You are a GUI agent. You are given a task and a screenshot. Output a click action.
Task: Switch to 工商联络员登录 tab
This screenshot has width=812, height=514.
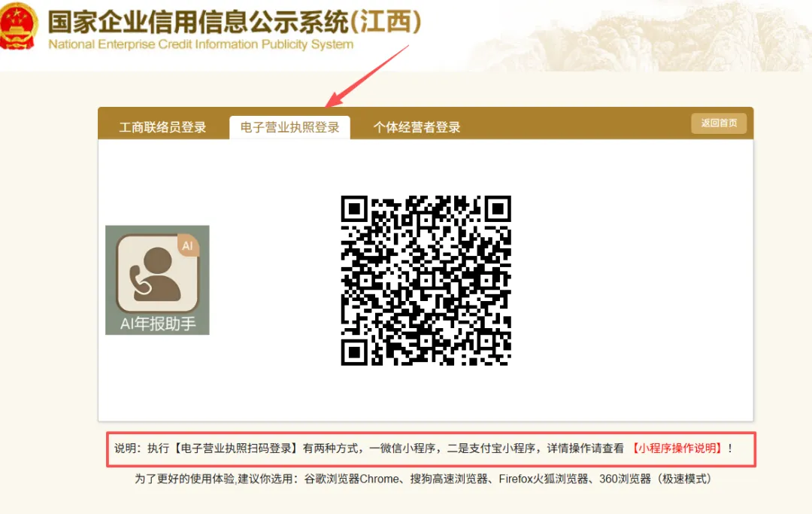(x=162, y=127)
